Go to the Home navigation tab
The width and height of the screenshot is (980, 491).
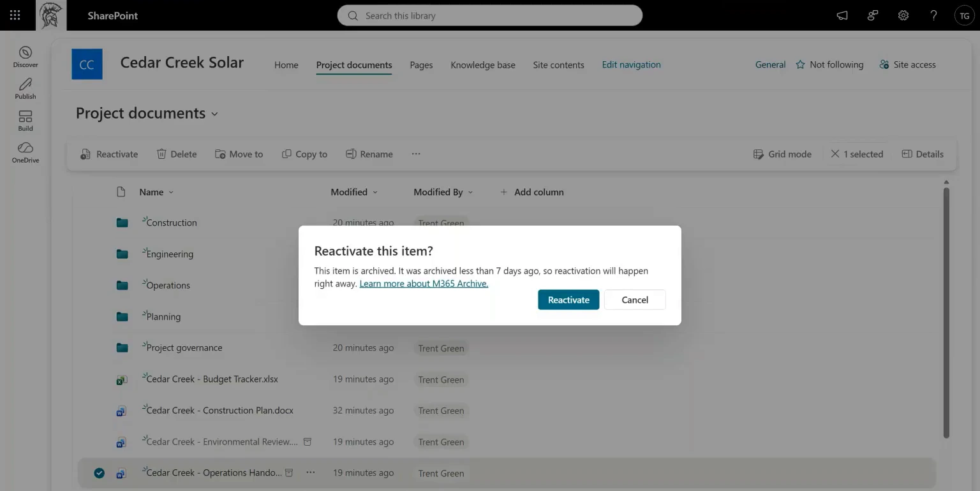286,65
